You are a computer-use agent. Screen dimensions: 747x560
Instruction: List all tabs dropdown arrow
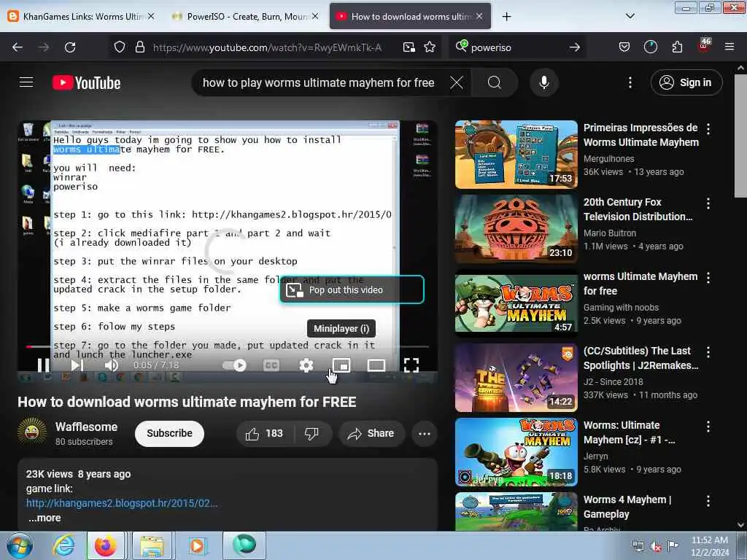pyautogui.click(x=630, y=16)
